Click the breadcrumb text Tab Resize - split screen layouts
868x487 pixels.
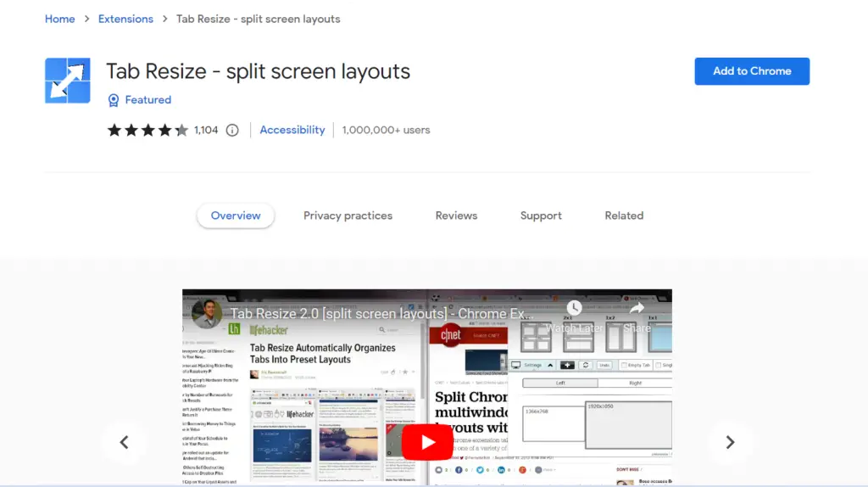[x=258, y=19]
